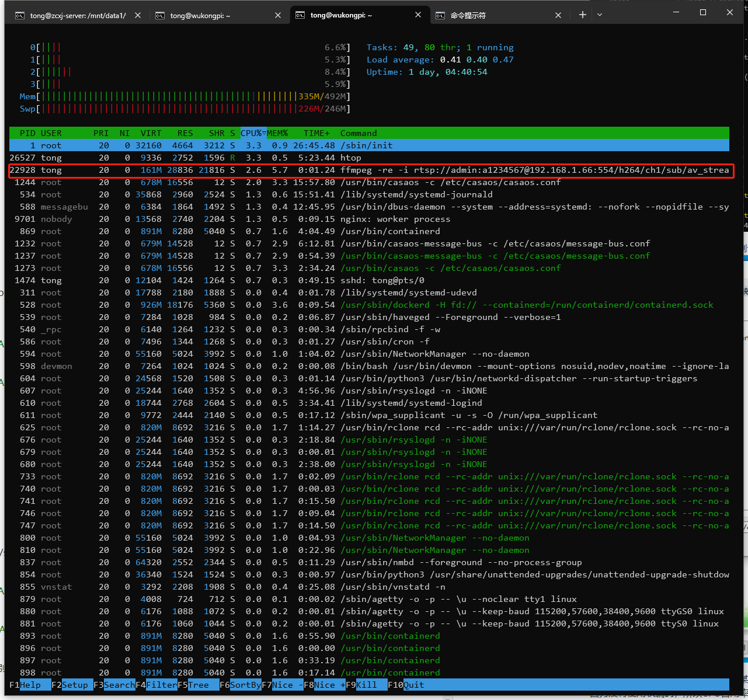Sort by Command column header
This screenshot has width=748, height=700.
coord(359,133)
